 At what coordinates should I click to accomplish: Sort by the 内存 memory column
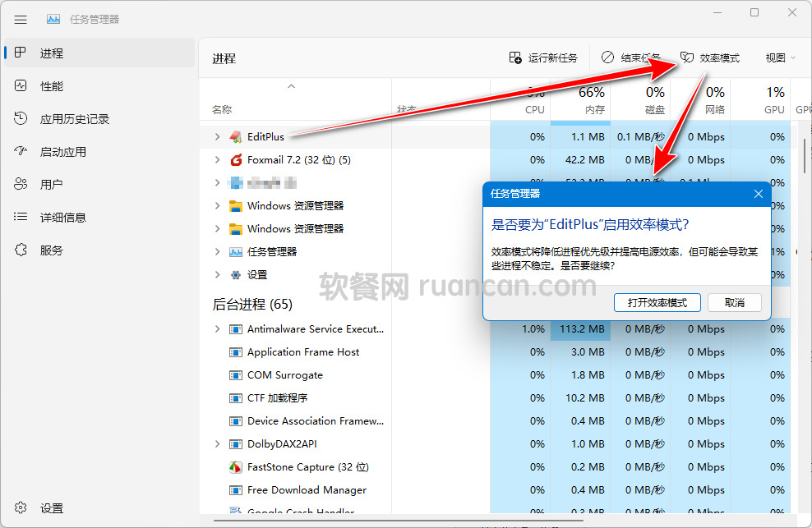[580, 100]
